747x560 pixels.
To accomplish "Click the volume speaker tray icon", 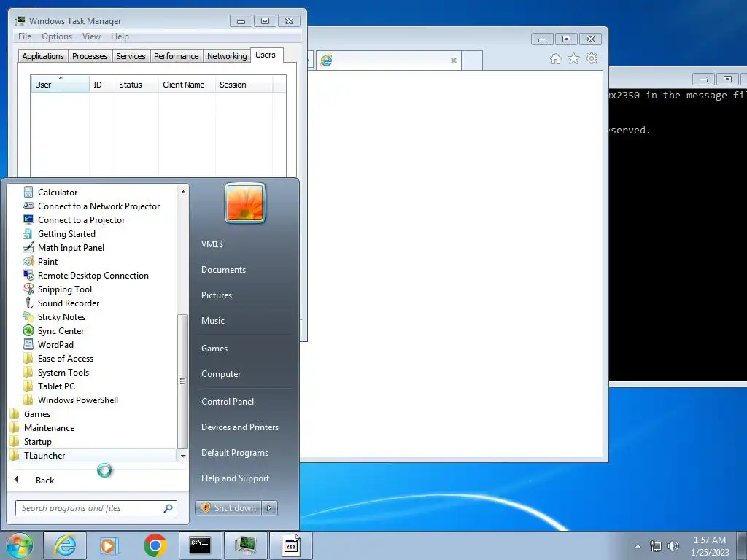I will 673,546.
